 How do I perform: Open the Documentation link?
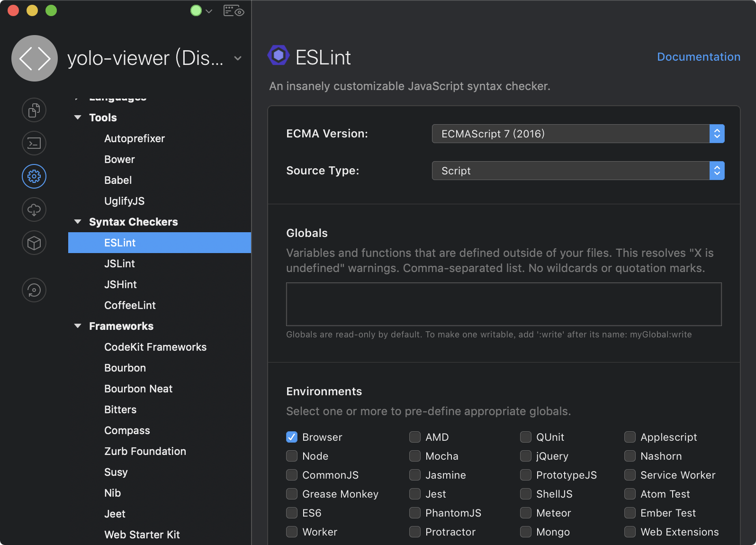(x=698, y=57)
